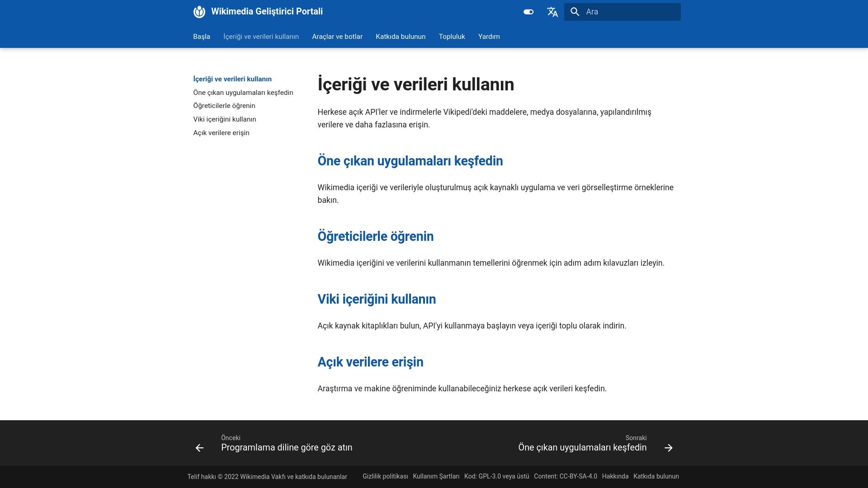The image size is (868, 488).
Task: Open Kod: GPL-3.0 veya üstü link
Action: [x=496, y=476]
